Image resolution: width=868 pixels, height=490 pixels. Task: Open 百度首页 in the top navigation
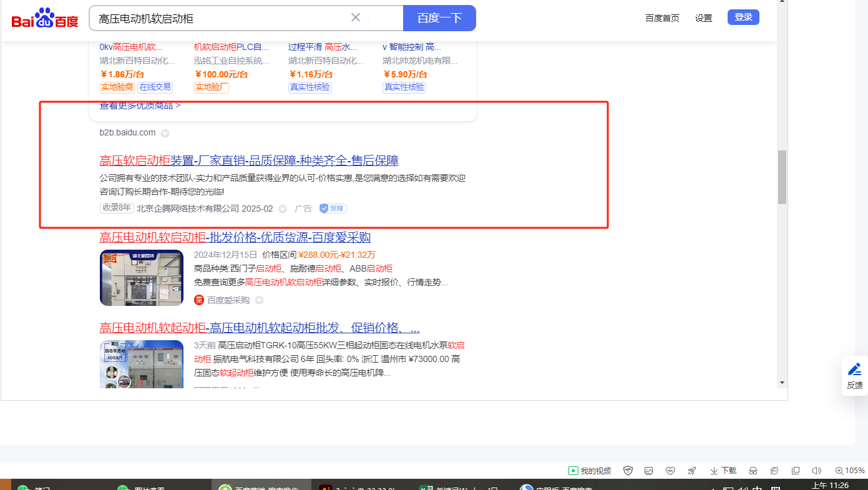tap(662, 18)
